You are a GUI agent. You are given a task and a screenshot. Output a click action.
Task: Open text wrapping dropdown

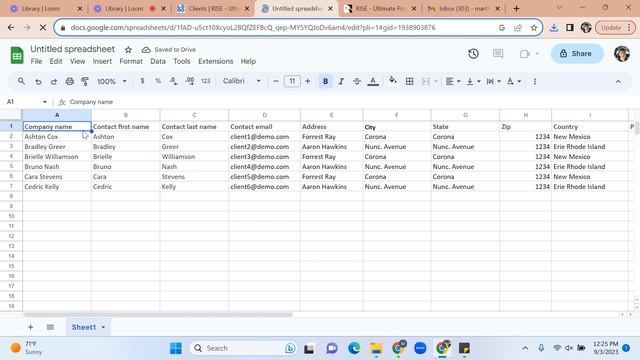coord(493,81)
